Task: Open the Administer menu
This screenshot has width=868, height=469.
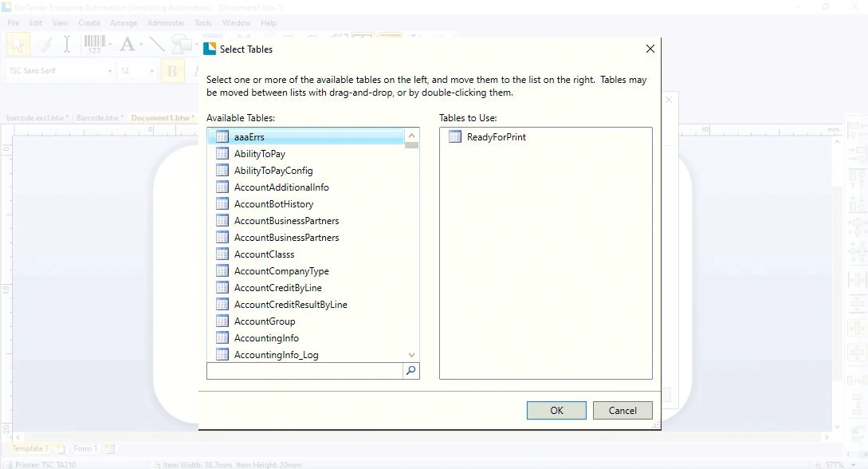Action: click(166, 22)
